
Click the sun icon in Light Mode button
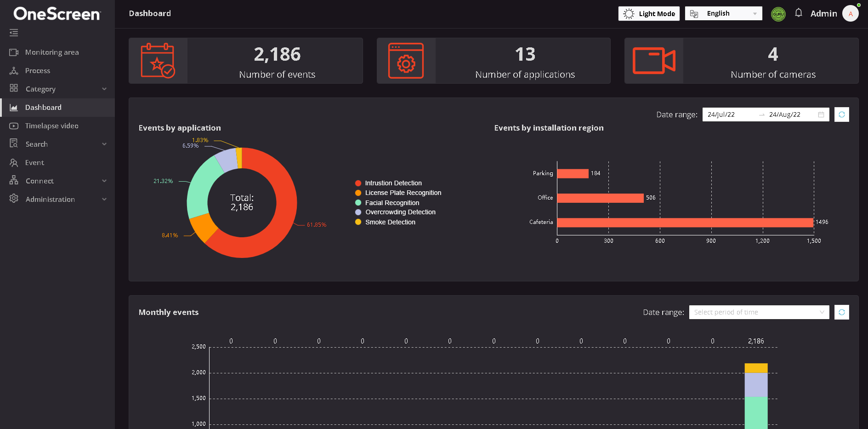click(629, 14)
